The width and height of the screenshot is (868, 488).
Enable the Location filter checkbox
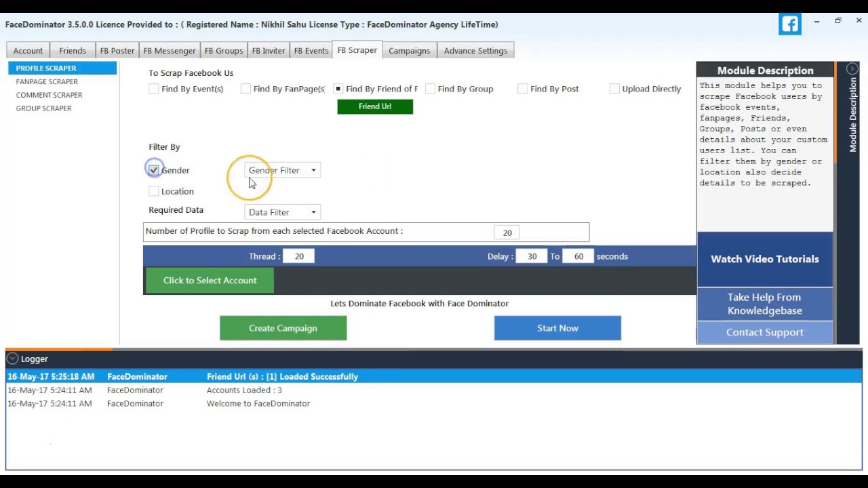[x=154, y=192]
